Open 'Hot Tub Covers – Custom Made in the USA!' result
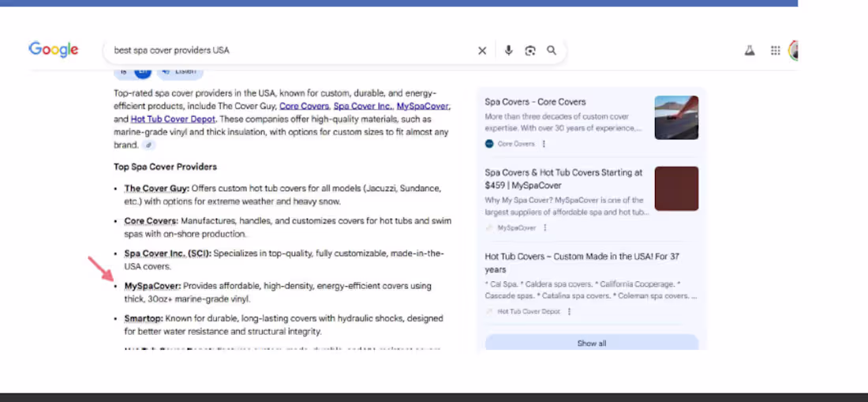Viewport: 868px width, 402px height. click(582, 263)
